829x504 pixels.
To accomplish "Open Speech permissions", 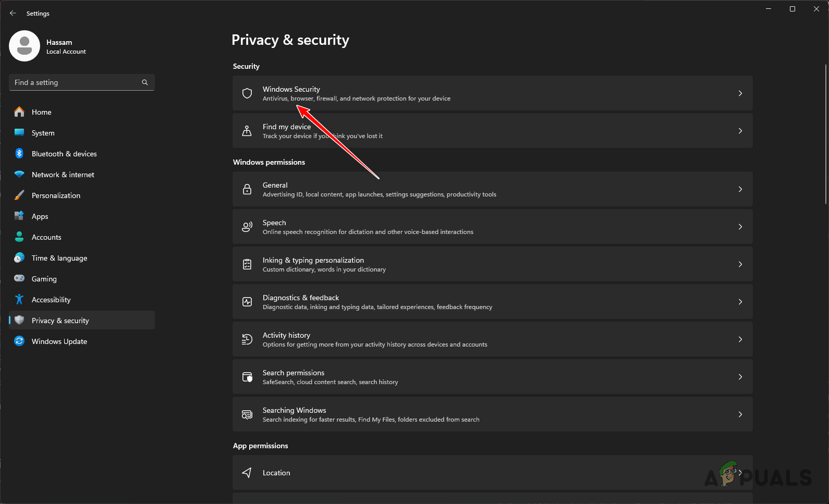I will pyautogui.click(x=493, y=227).
